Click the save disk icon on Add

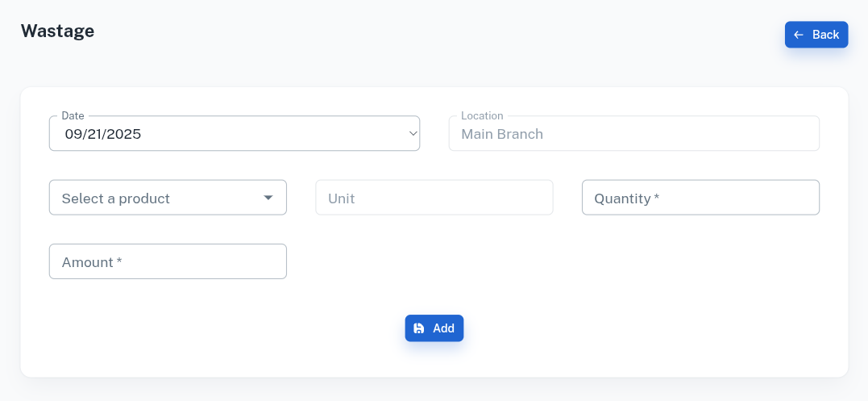419,328
